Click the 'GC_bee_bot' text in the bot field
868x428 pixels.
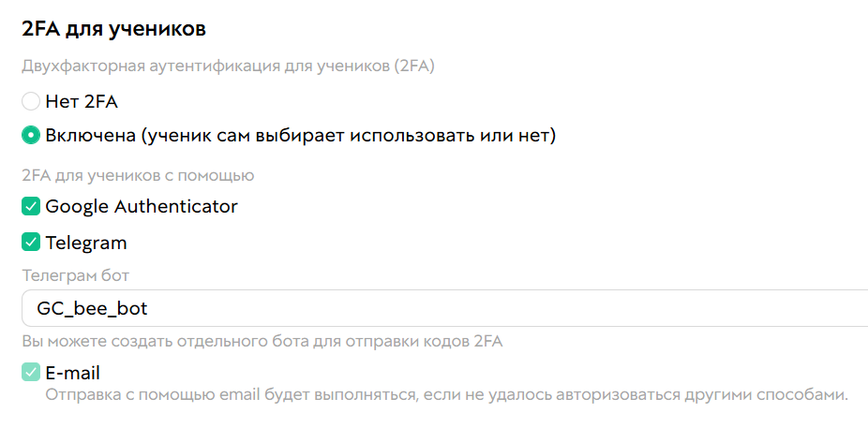92,308
